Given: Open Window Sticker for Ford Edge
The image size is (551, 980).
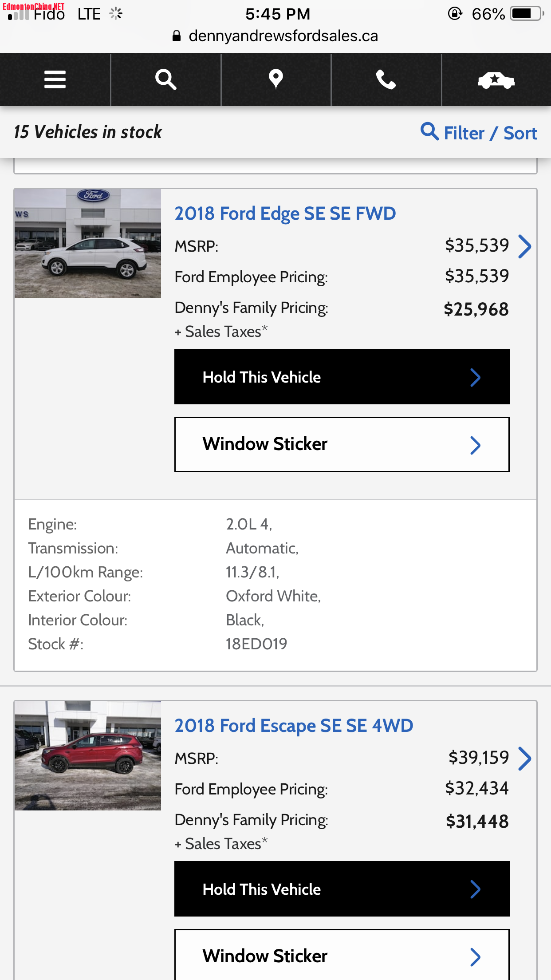Looking at the screenshot, I should click(342, 444).
